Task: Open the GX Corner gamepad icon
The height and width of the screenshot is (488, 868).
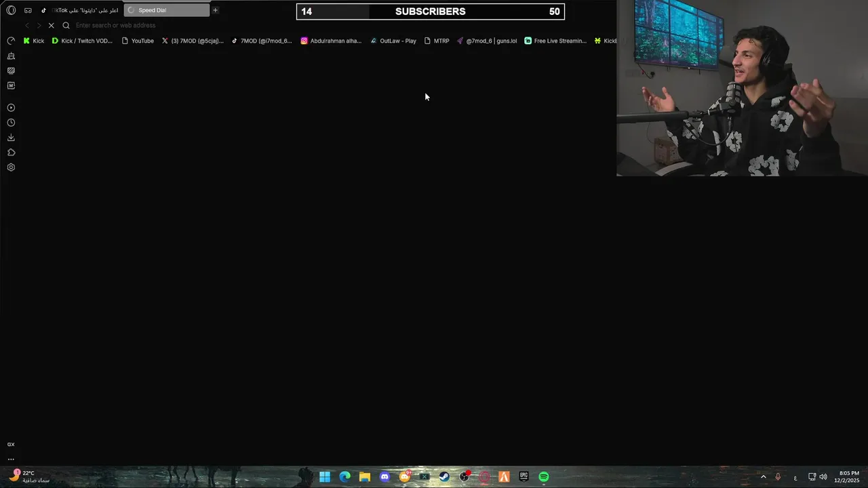Action: pyautogui.click(x=28, y=10)
